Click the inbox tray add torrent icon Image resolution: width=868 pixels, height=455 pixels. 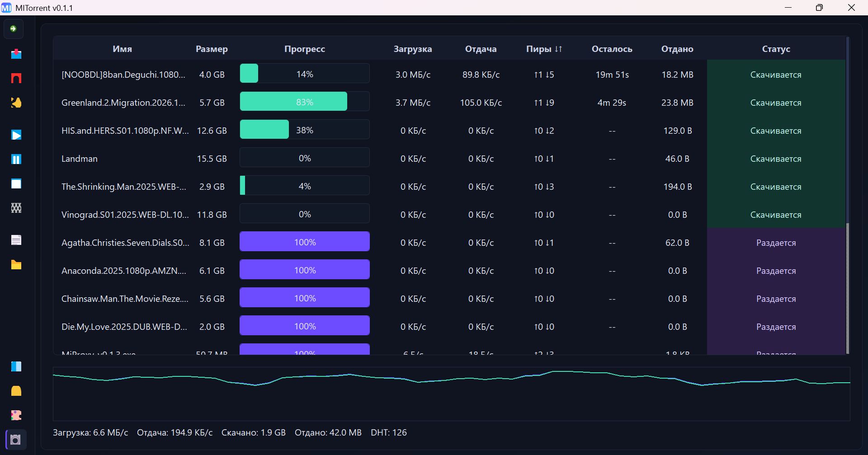pyautogui.click(x=16, y=54)
